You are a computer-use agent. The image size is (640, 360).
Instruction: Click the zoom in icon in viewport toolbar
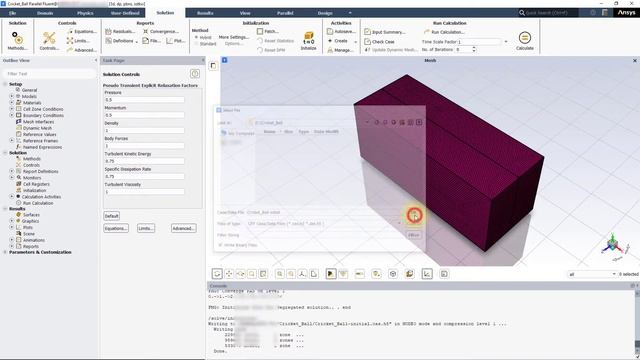coord(280,274)
